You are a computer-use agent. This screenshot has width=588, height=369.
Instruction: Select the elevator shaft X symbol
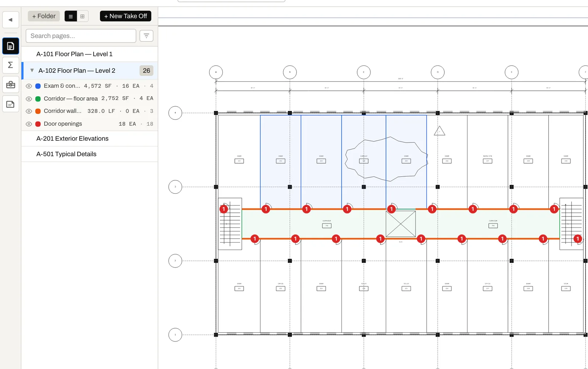tap(401, 224)
